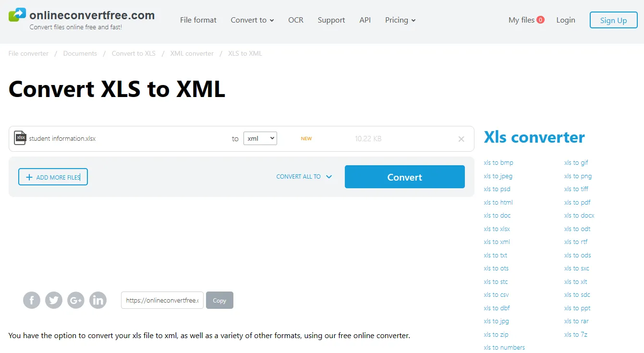Click the blue Convert button

coord(405,177)
